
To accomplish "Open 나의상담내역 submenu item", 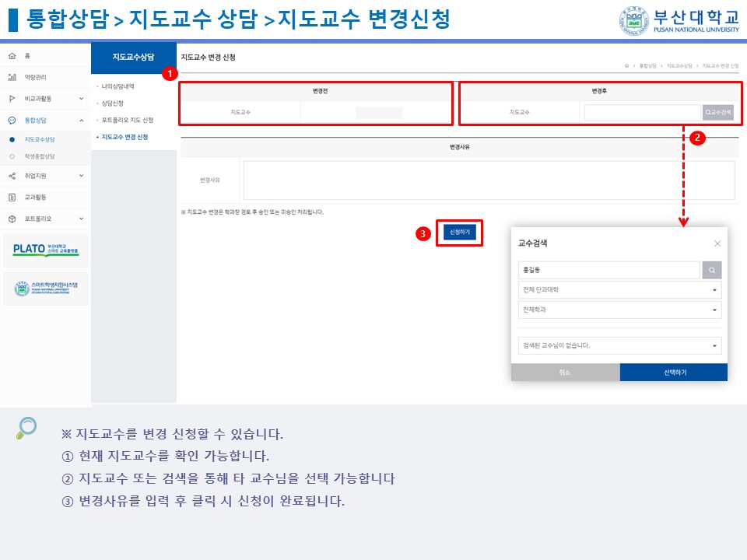I will coord(117,86).
